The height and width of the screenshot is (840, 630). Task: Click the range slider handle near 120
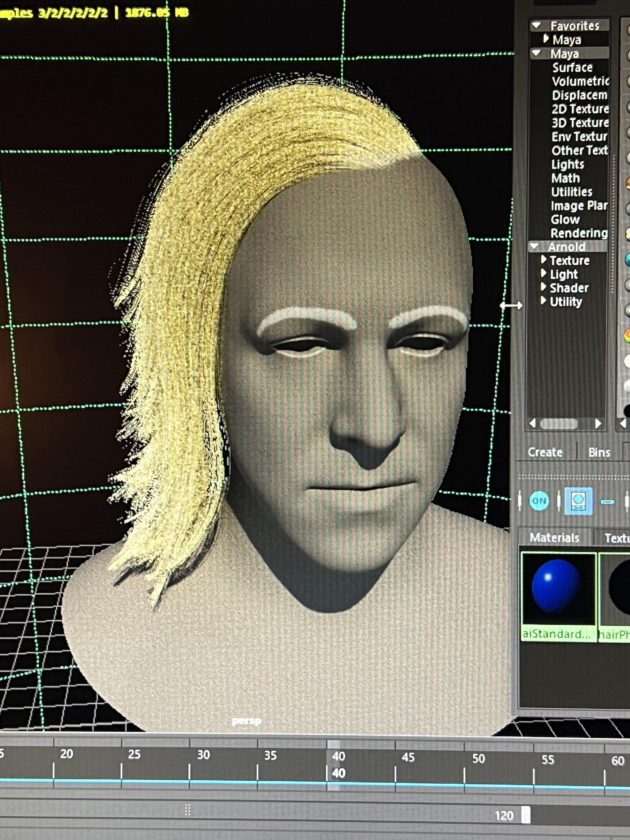(526, 815)
